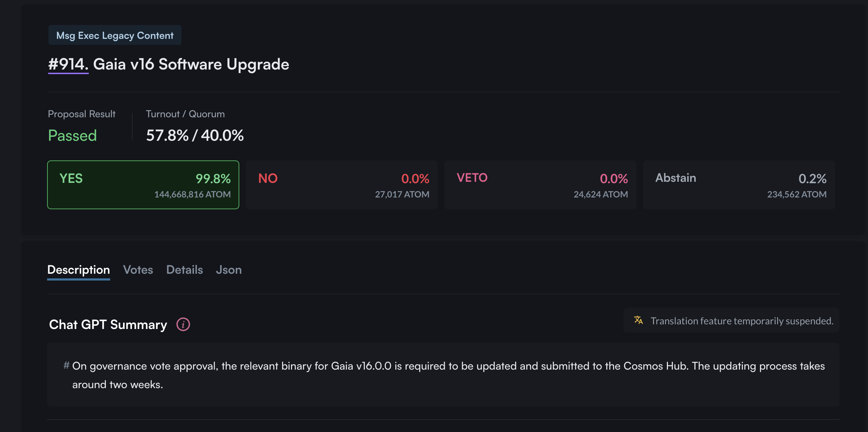Select the NO vote result card
The height and width of the screenshot is (432, 868).
point(342,185)
